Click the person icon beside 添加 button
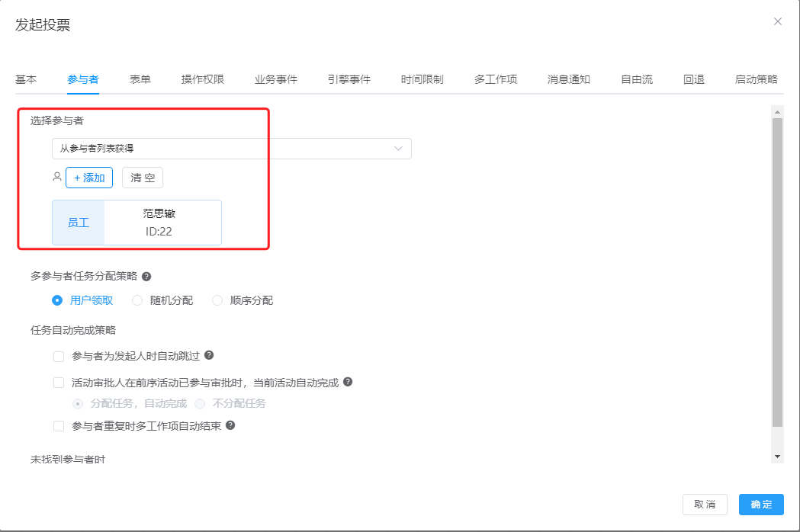Screen dimensions: 800x532 click(x=56, y=177)
